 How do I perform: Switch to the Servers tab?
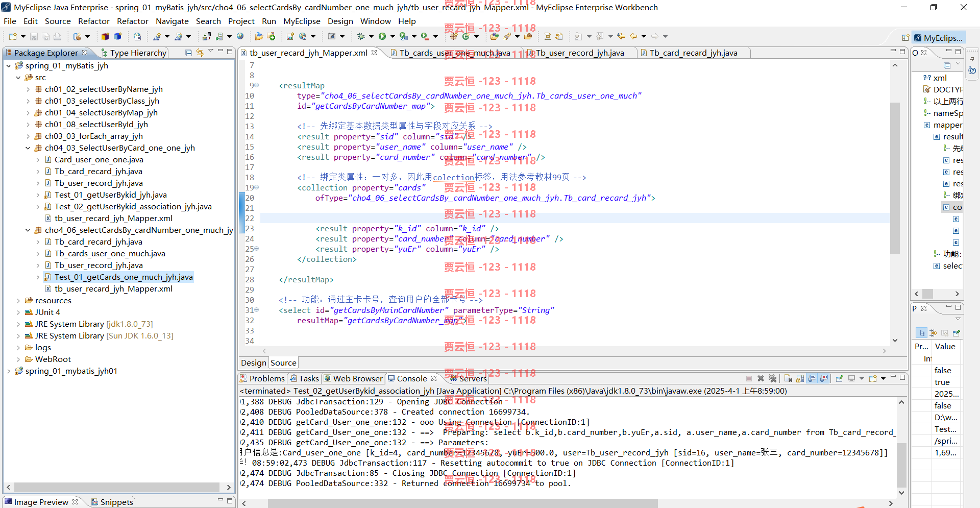468,378
